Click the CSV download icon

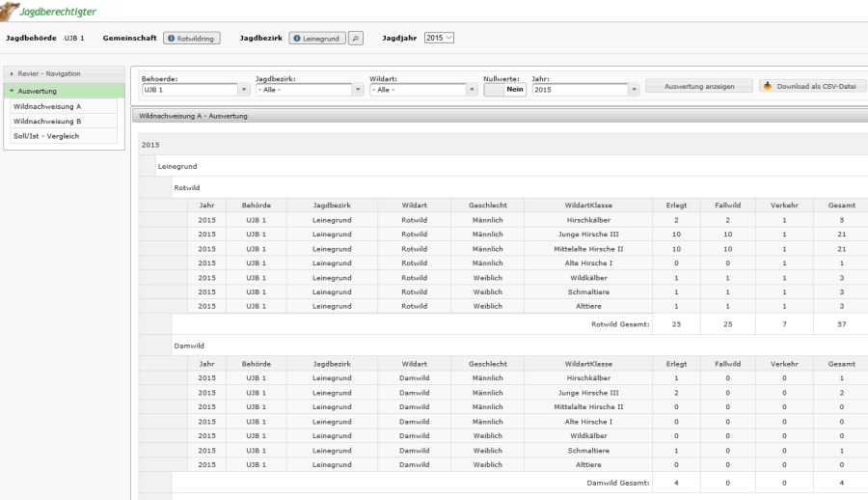768,86
